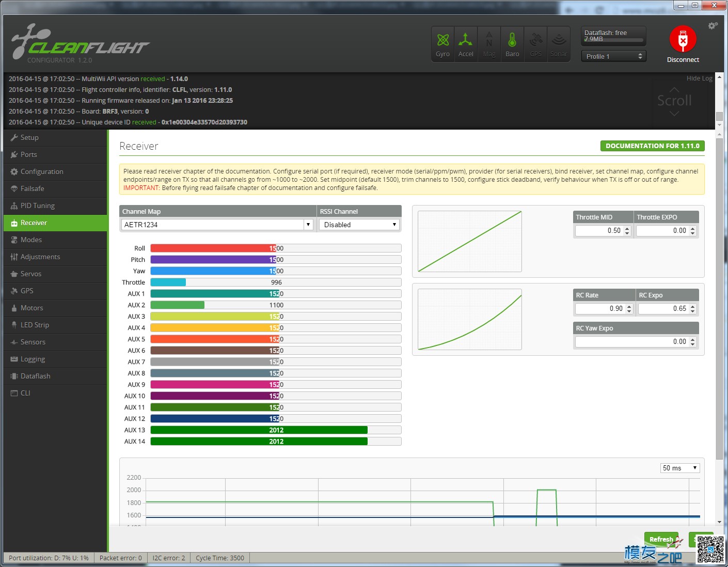This screenshot has height=567, width=728.
Task: Open the RSSI Channel Disabled dropdown
Action: (359, 225)
